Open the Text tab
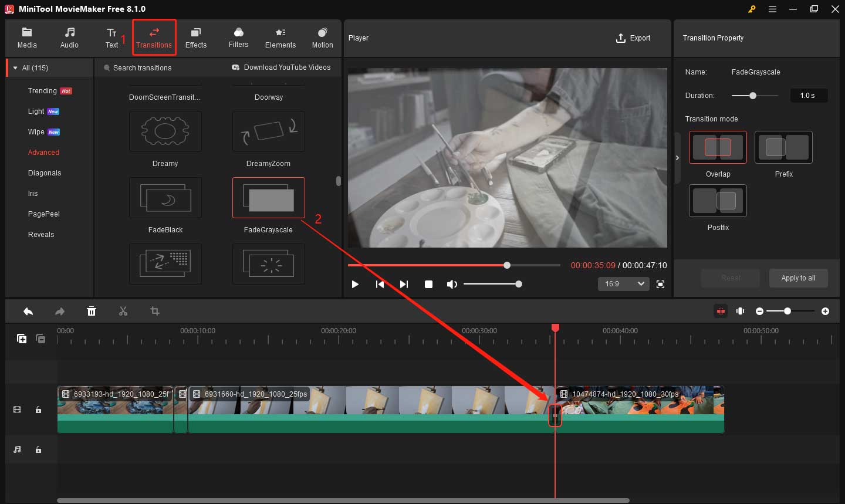The width and height of the screenshot is (845, 504). pyautogui.click(x=111, y=38)
